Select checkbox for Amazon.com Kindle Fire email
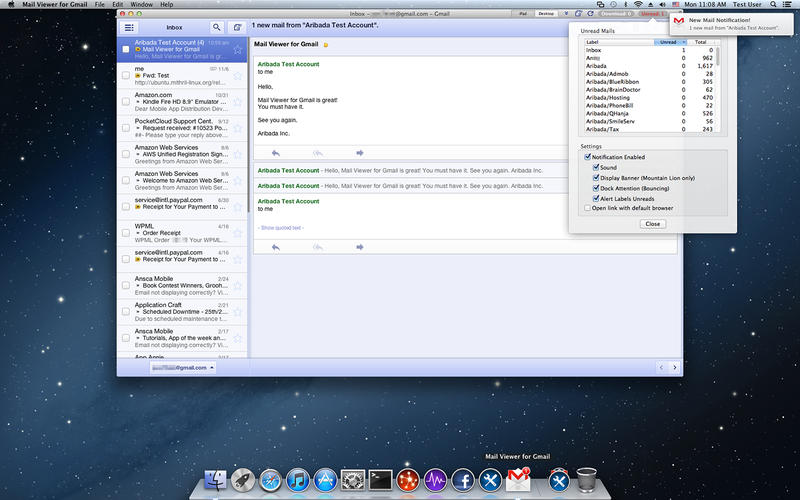This screenshot has width=800, height=500. pos(126,102)
